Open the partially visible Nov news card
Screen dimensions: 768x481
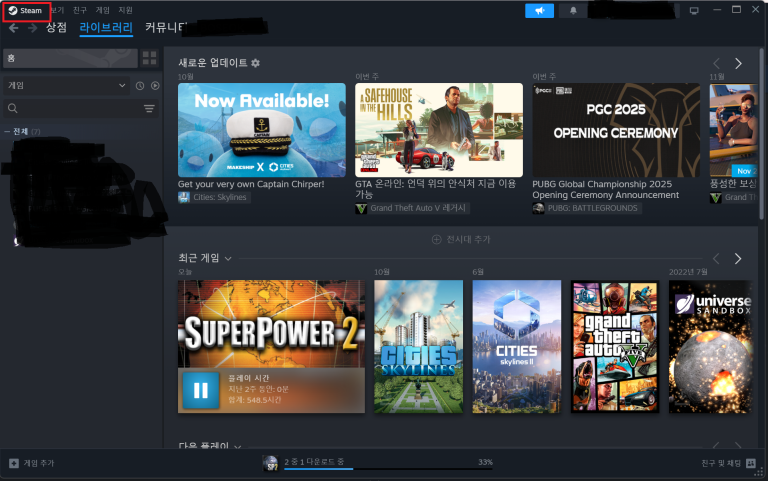coord(733,130)
